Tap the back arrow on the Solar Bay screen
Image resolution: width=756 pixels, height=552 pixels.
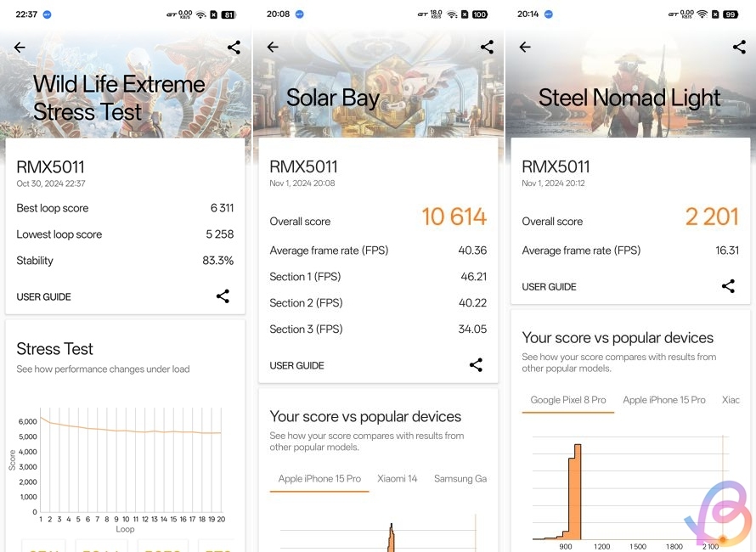pyautogui.click(x=272, y=48)
